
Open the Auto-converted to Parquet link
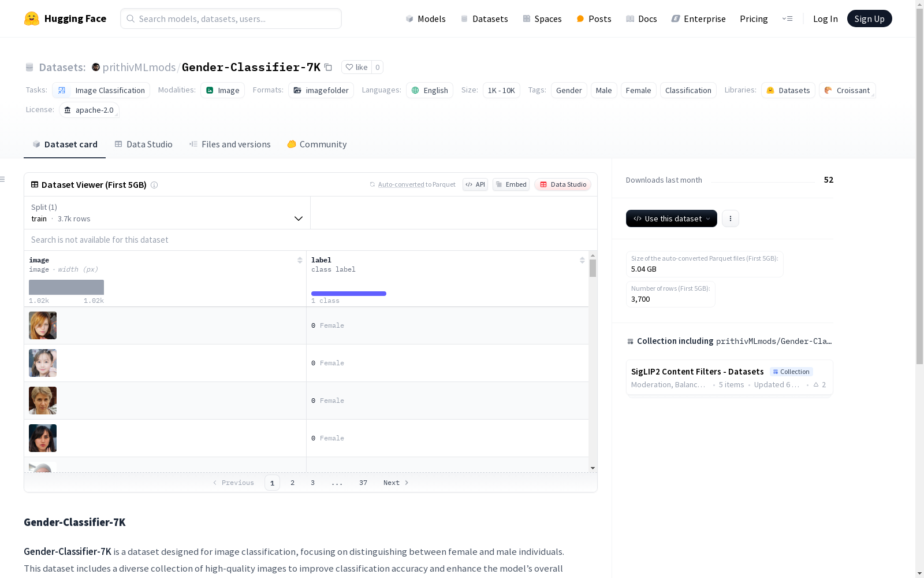(412, 184)
